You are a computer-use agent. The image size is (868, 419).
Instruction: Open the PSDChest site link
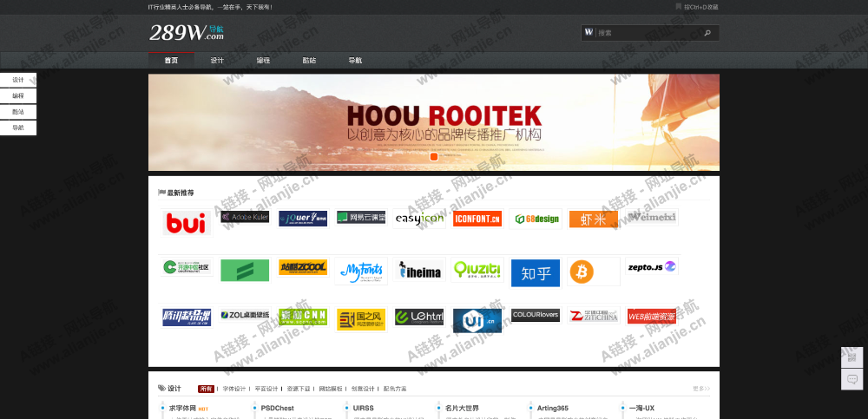pos(278,408)
